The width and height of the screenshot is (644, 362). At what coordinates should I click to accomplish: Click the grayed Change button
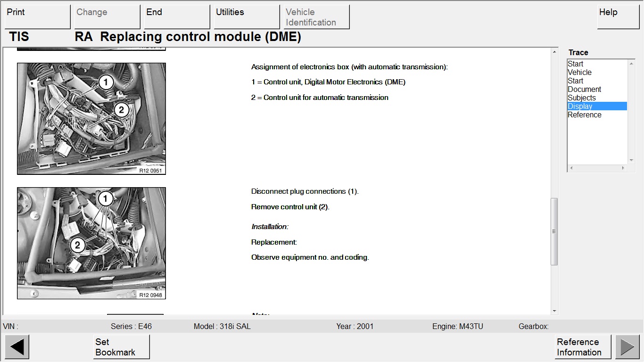tap(107, 17)
